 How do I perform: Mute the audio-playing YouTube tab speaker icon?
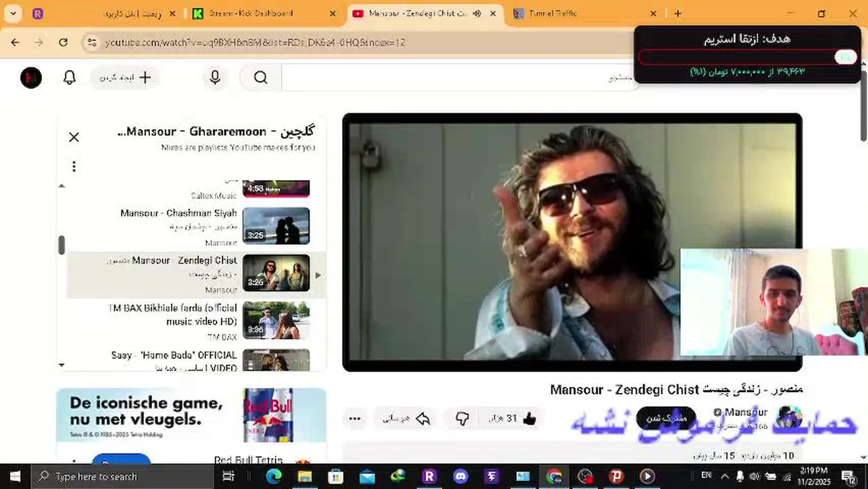coord(477,14)
